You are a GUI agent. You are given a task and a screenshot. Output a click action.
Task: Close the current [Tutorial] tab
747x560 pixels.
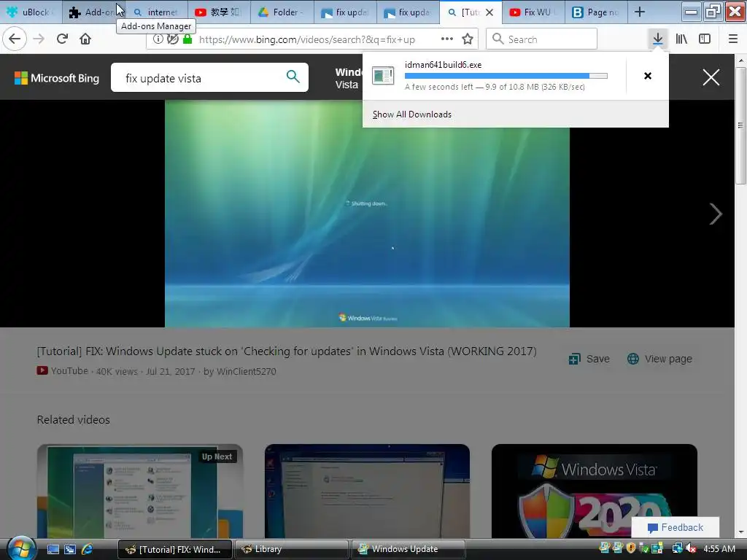point(489,12)
